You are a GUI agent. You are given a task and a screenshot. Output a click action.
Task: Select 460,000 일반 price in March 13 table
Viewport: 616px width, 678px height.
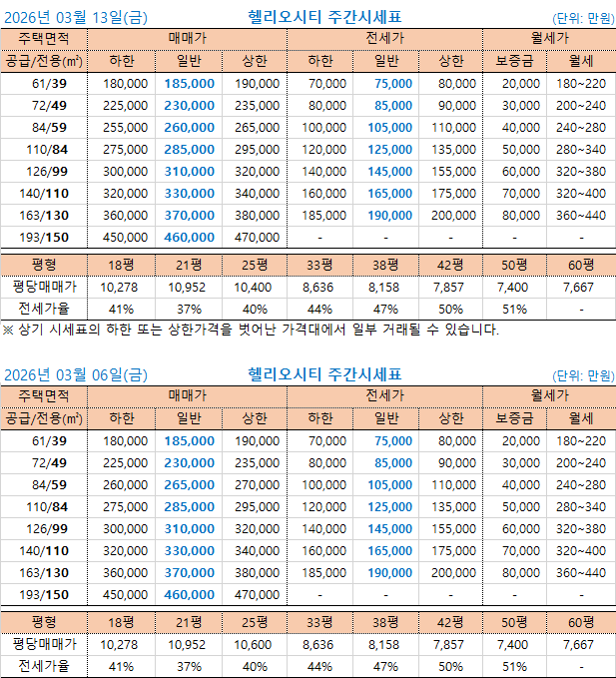pyautogui.click(x=189, y=238)
